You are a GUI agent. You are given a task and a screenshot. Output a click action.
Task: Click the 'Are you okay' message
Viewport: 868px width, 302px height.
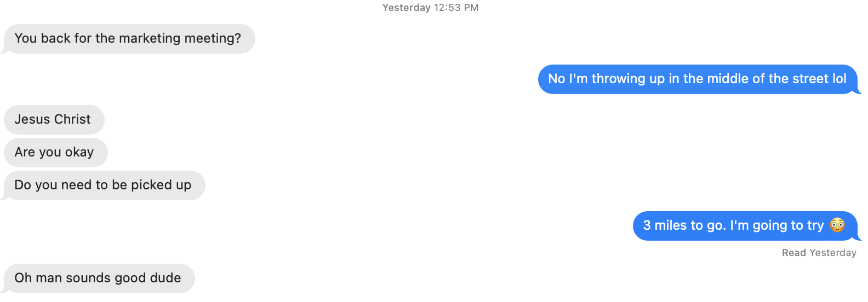pos(55,153)
